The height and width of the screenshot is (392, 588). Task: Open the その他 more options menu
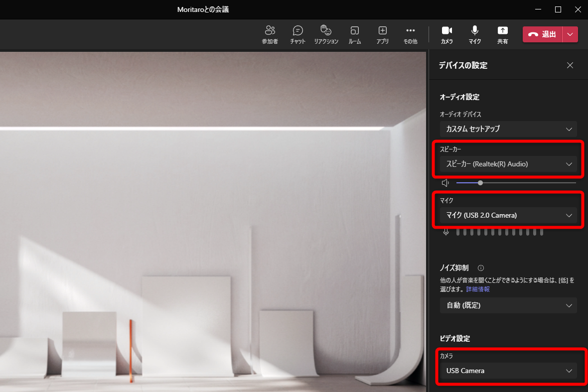point(410,34)
